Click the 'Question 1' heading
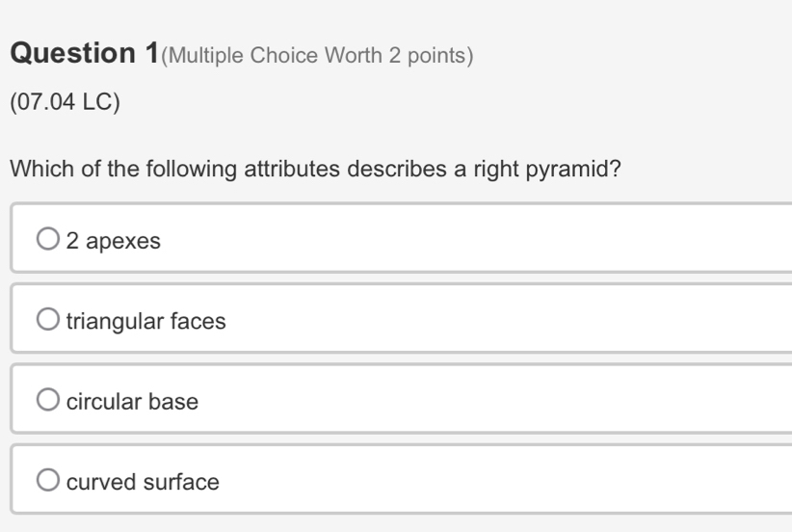The height and width of the screenshot is (532, 792). 85,54
